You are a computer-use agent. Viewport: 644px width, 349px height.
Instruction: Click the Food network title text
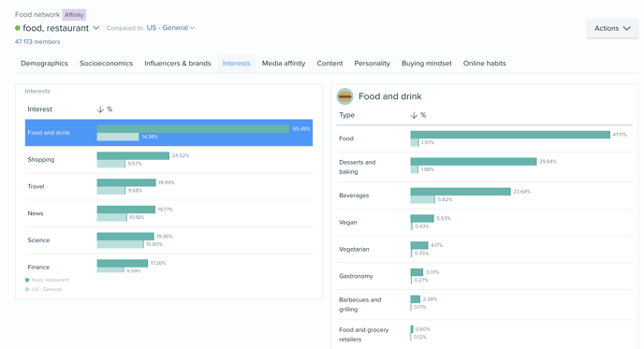37,14
